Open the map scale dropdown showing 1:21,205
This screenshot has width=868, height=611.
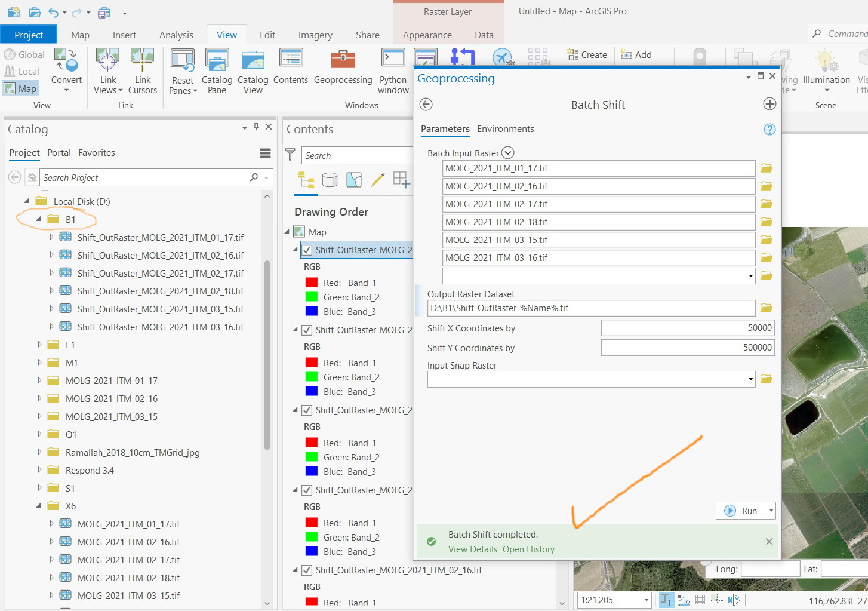point(646,600)
